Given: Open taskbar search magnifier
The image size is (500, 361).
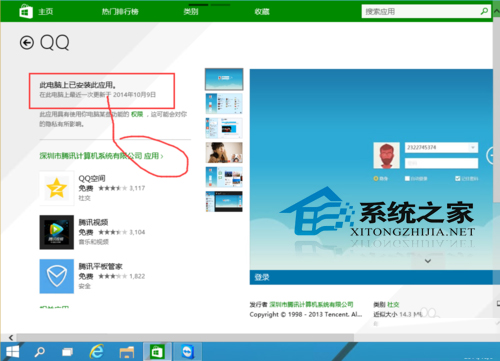Looking at the screenshot, I should tap(40, 352).
